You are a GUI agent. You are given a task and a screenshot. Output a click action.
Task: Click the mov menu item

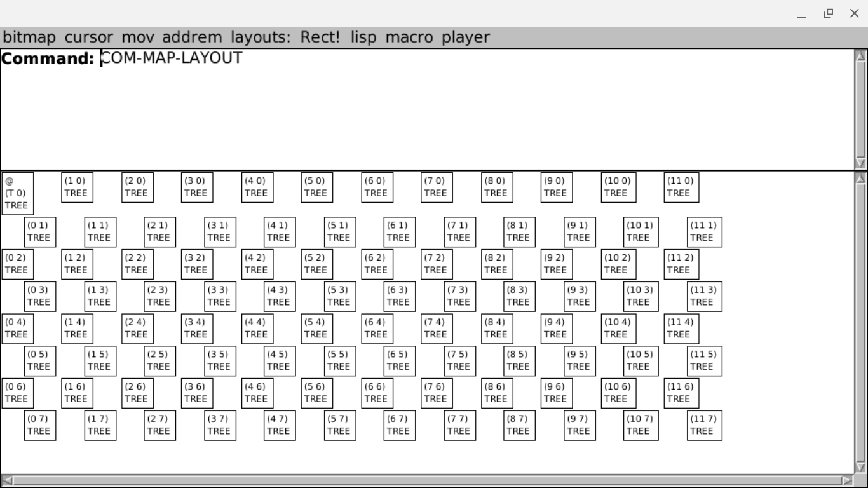[137, 37]
